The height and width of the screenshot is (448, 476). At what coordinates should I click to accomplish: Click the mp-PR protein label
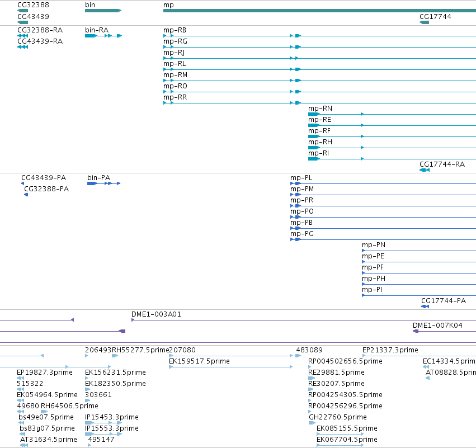[x=301, y=200]
